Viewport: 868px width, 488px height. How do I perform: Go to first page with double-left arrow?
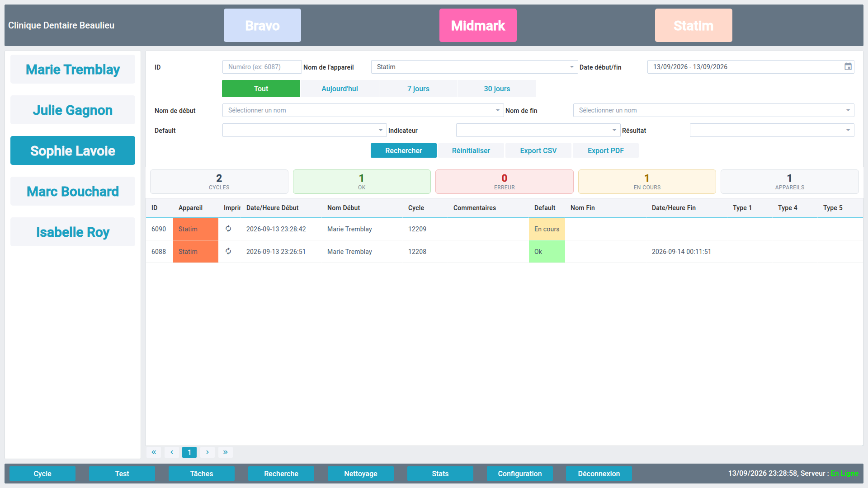tap(154, 452)
